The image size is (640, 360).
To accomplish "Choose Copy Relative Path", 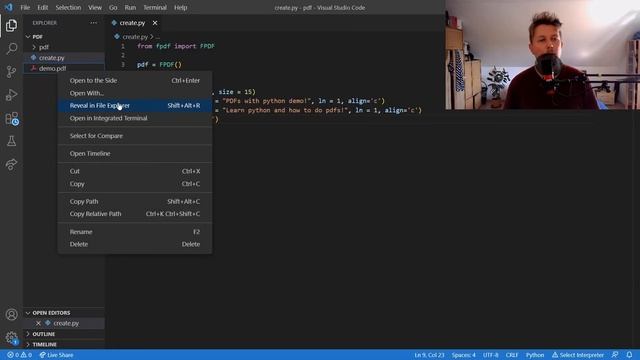I will point(135,213).
